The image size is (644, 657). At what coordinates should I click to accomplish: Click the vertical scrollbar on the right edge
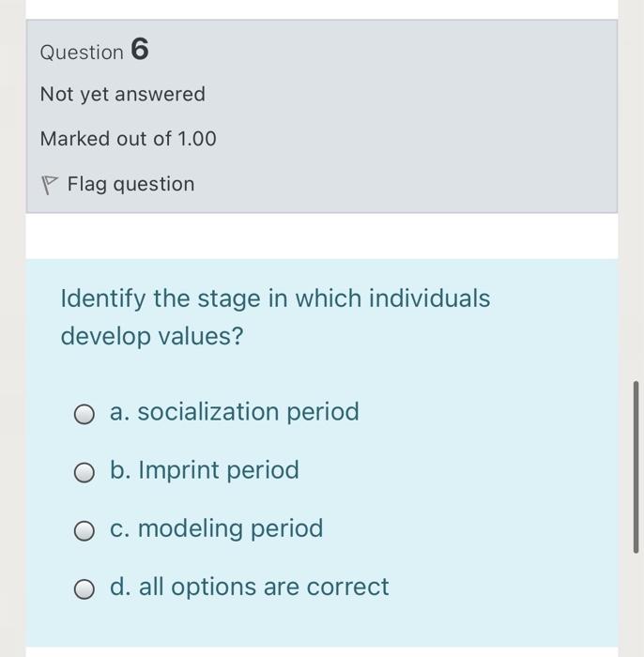pos(636,466)
